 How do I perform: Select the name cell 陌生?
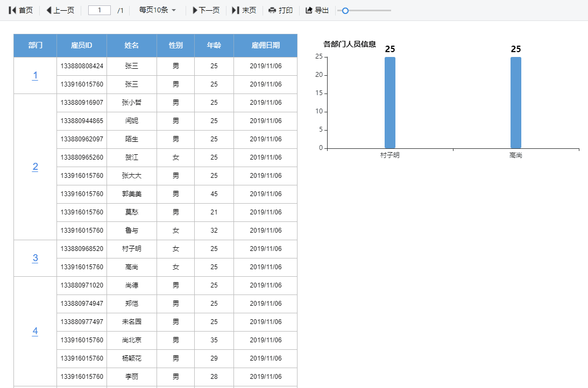[132, 139]
